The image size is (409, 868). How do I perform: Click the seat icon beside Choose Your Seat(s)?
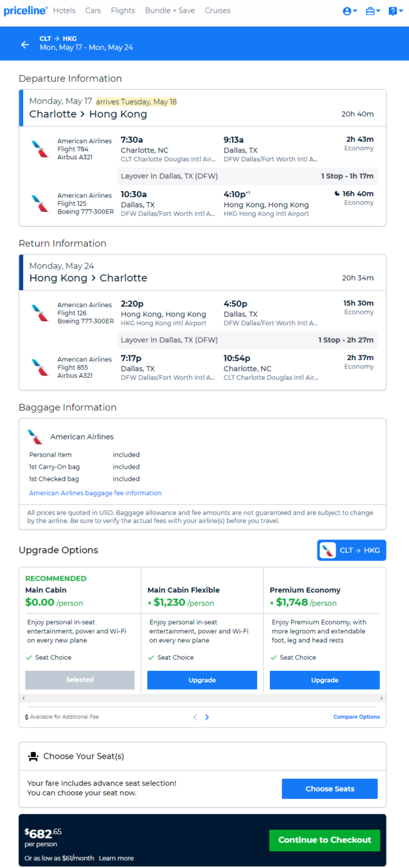point(34,756)
